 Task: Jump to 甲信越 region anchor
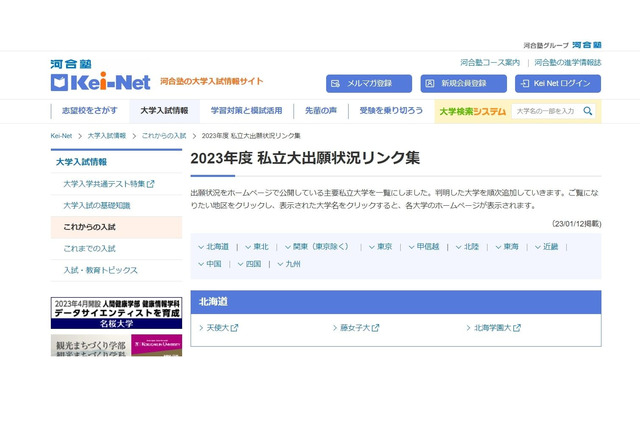coord(424,247)
